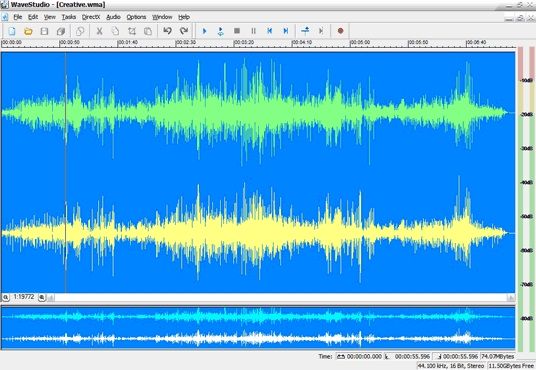The image size is (536, 370).
Task: Open the Tasks menu
Action: click(69, 17)
